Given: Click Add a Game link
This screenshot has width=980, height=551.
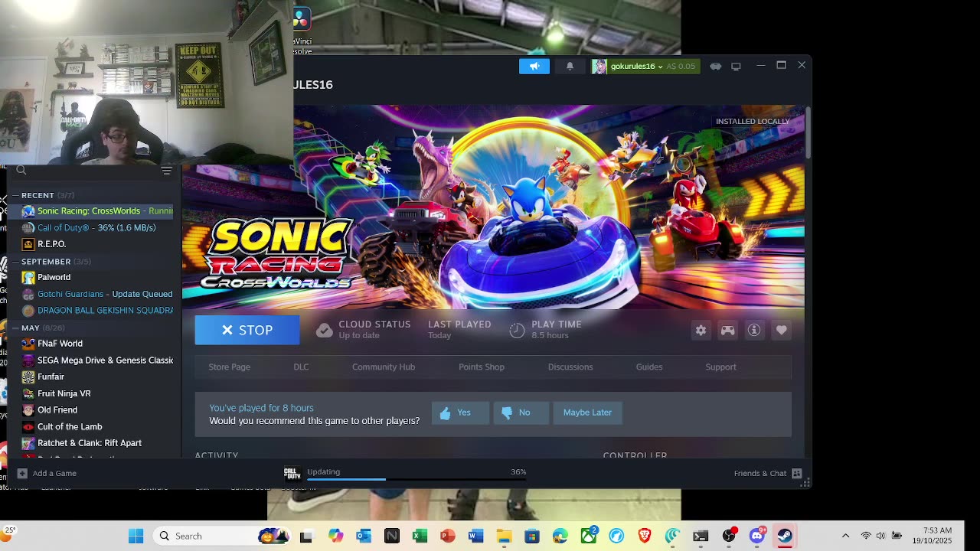Looking at the screenshot, I should (x=54, y=473).
